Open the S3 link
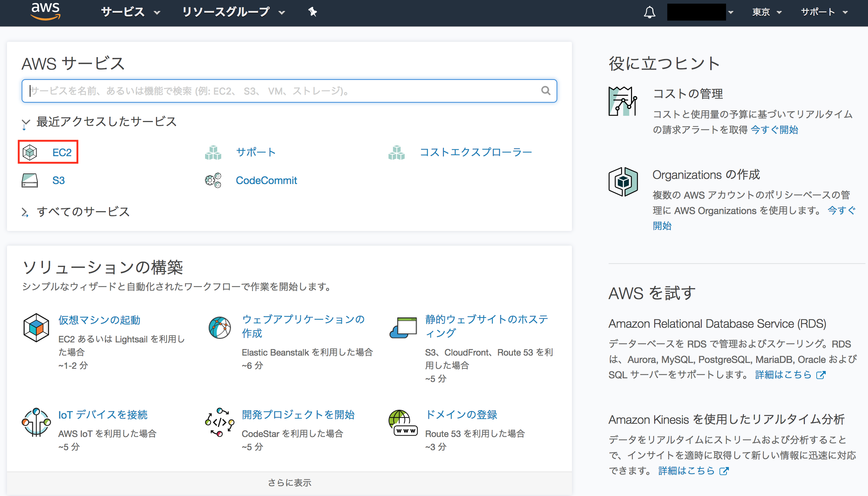This screenshot has height=496, width=868. click(x=58, y=180)
